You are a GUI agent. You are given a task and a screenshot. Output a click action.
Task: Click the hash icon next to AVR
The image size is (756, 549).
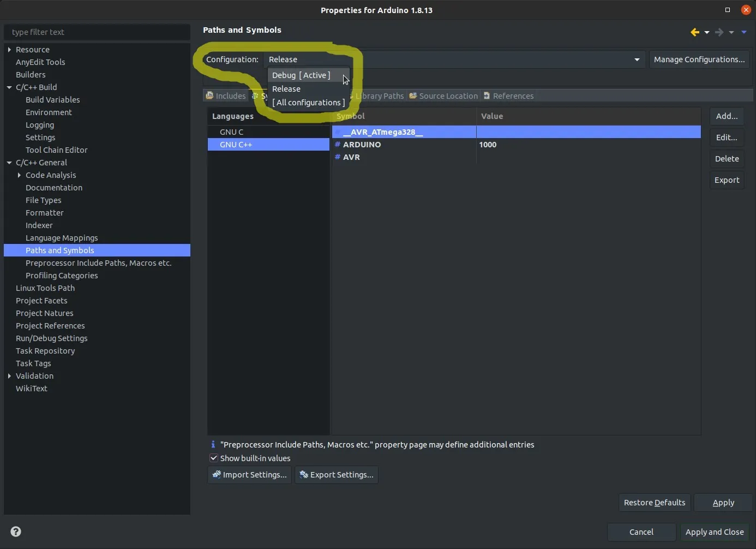(338, 157)
